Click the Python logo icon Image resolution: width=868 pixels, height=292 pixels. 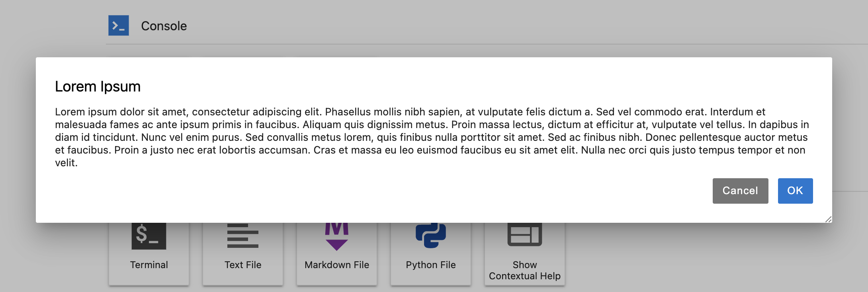click(430, 235)
